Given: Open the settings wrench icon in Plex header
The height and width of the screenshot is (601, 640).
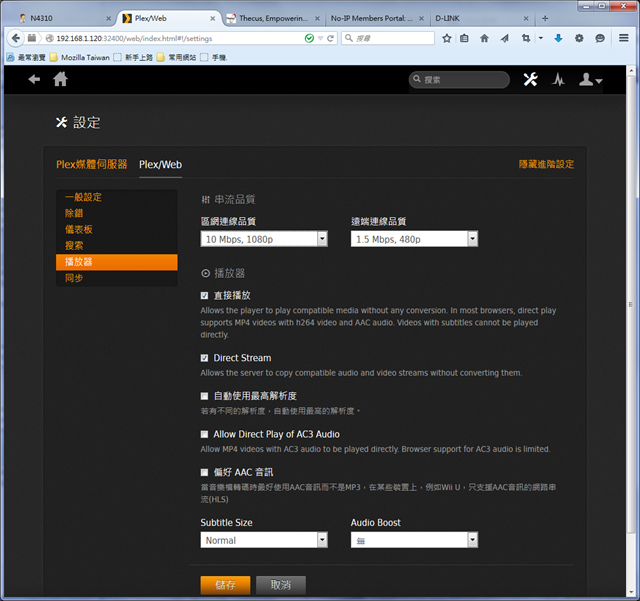Looking at the screenshot, I should [x=530, y=79].
